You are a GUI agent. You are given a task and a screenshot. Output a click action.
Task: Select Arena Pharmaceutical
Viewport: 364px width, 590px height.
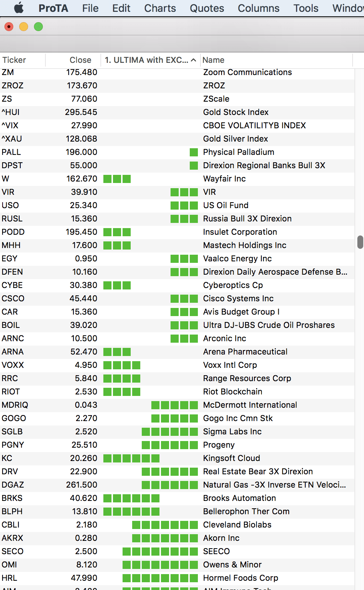[245, 352]
